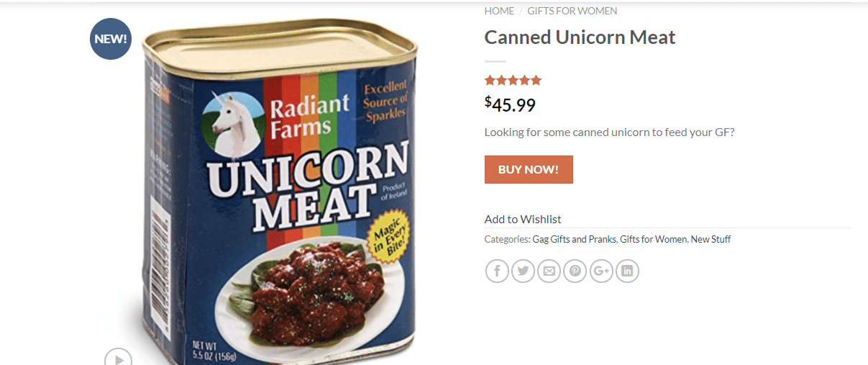The height and width of the screenshot is (365, 868).
Task: Go to HOME in the breadcrumb
Action: (x=499, y=11)
